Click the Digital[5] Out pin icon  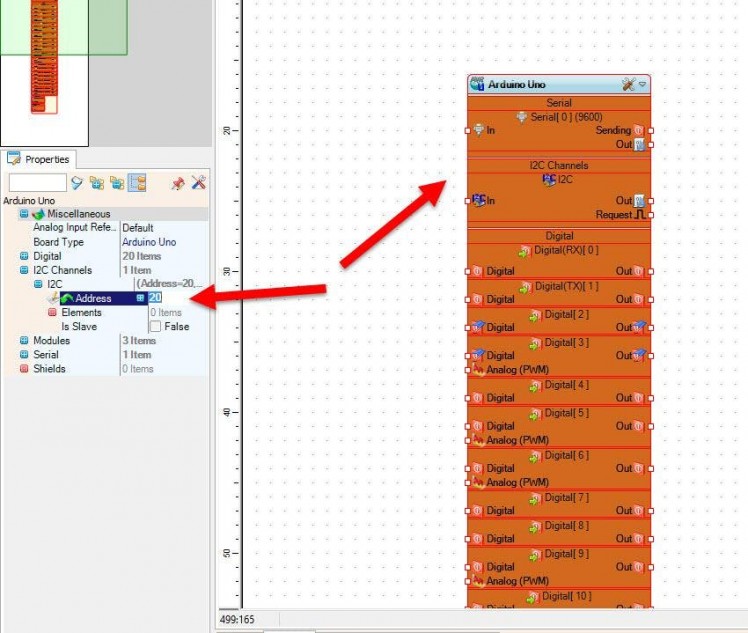(x=639, y=426)
